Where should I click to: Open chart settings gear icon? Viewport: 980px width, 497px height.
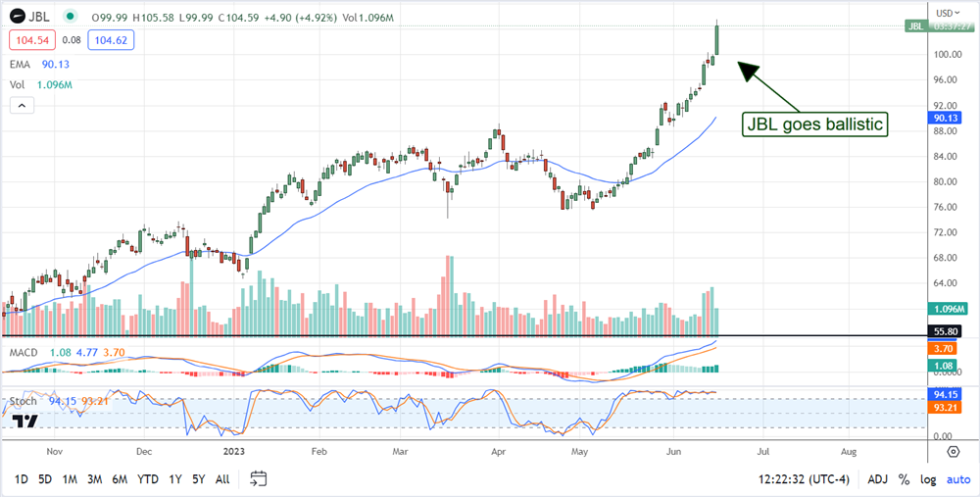[x=953, y=452]
